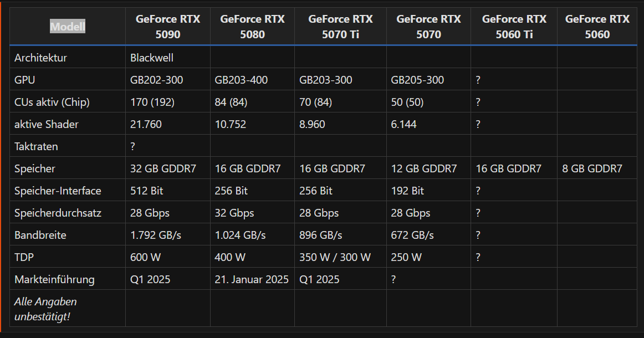
Task: Click the question mark in the RTX 5070 Markteinführung cell
Action: 393,280
